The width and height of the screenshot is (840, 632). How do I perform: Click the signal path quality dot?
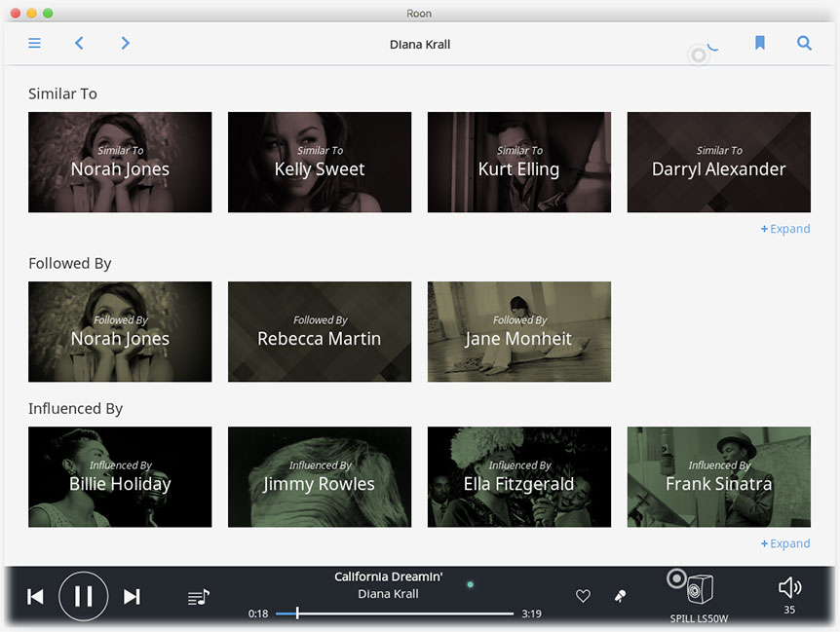(471, 584)
